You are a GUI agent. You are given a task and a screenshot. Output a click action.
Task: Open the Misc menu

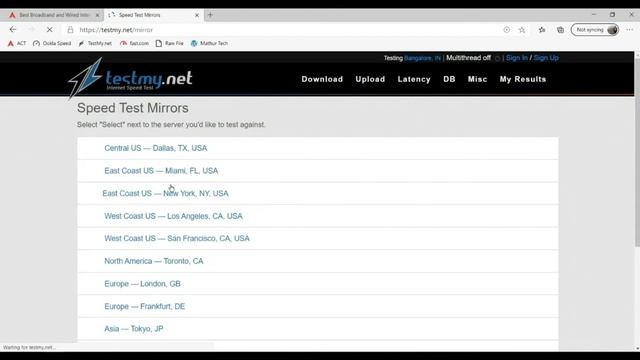click(x=478, y=79)
